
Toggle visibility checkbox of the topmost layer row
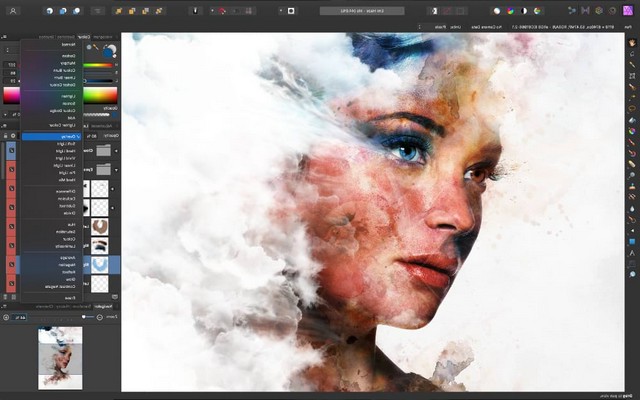pos(12,150)
